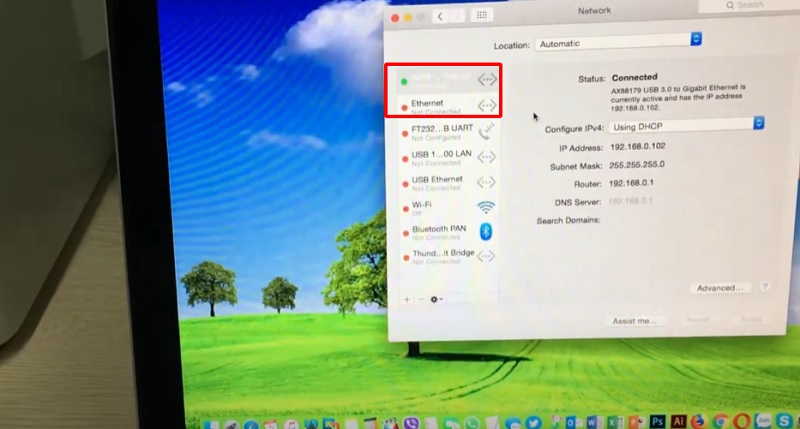Open PowerPoint from the Dock
This screenshot has width=800, height=429.
[636, 422]
